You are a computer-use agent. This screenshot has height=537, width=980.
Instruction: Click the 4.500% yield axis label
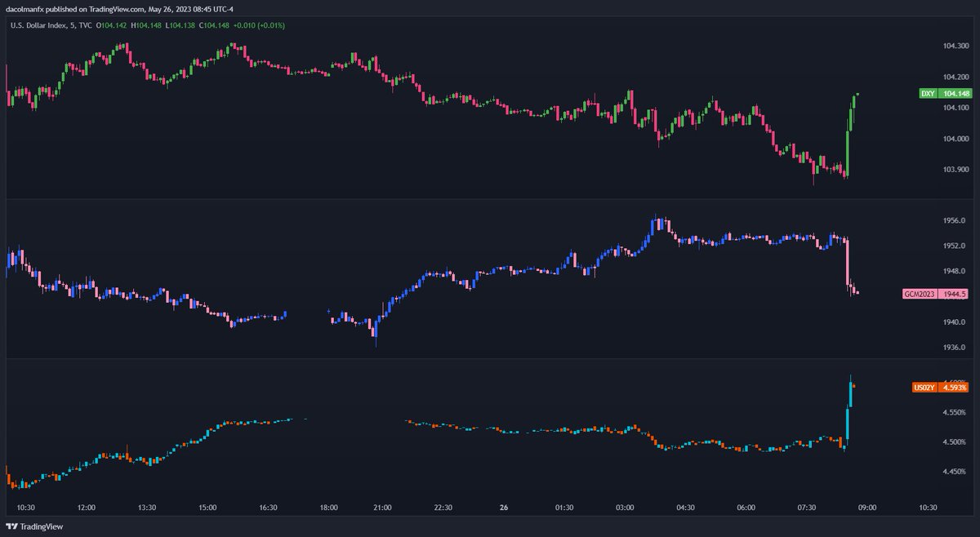click(x=955, y=442)
